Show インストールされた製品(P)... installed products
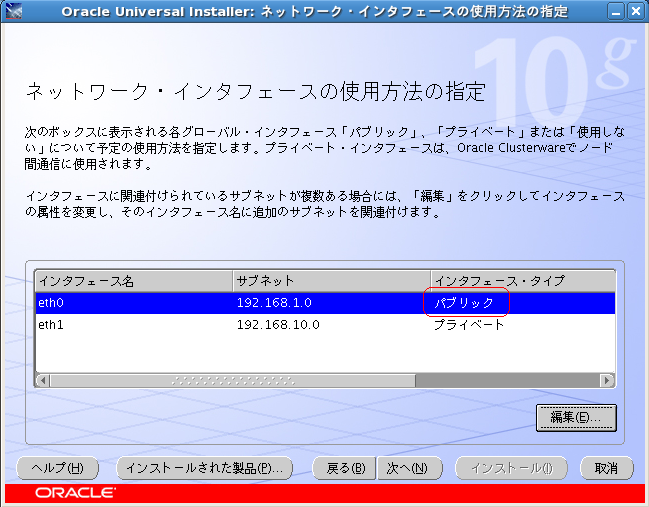This screenshot has width=649, height=507. [x=204, y=468]
